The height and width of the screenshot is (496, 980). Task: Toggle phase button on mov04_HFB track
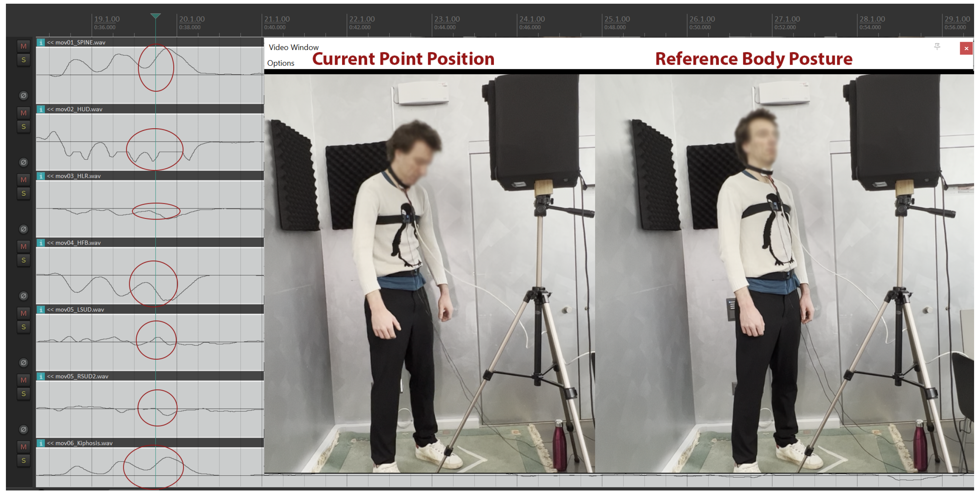[x=24, y=296]
